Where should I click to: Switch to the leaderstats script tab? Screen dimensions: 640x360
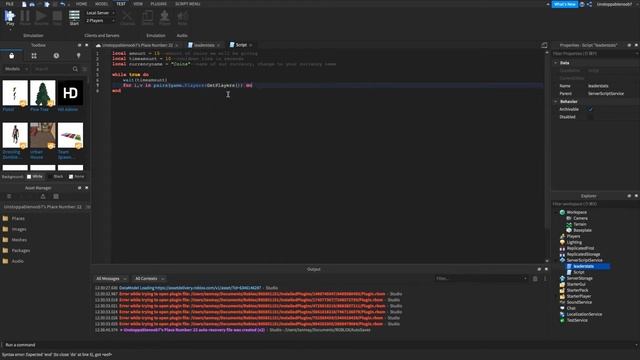point(204,45)
